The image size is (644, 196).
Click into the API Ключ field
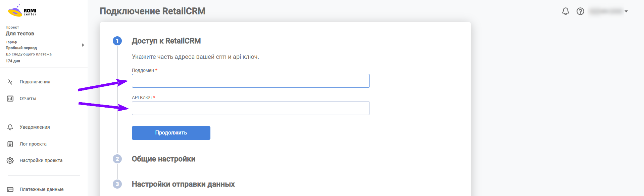(251, 108)
